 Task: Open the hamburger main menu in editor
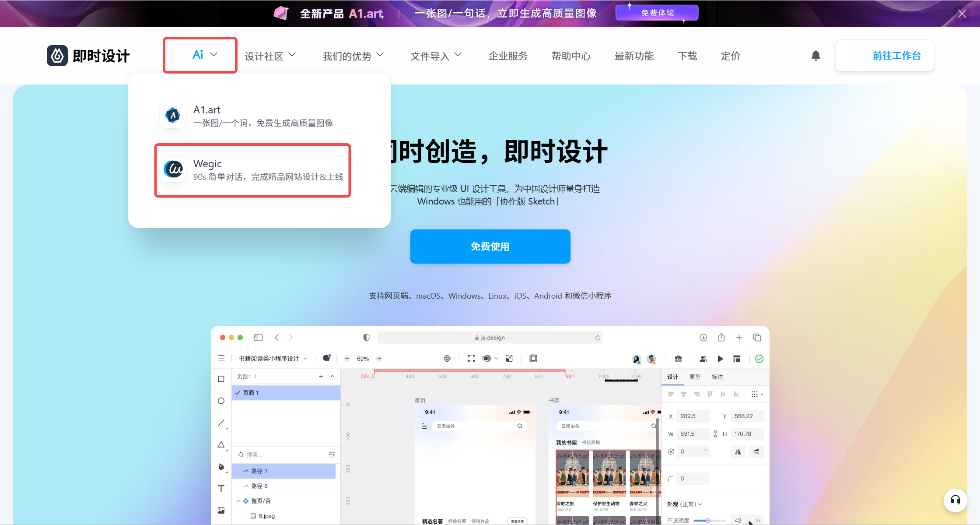pyautogui.click(x=221, y=358)
